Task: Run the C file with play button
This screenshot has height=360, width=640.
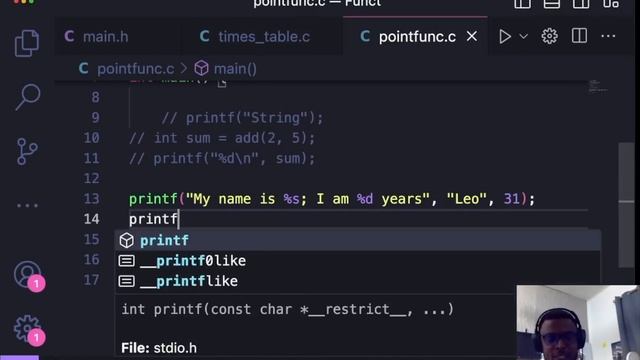Action: point(505,37)
